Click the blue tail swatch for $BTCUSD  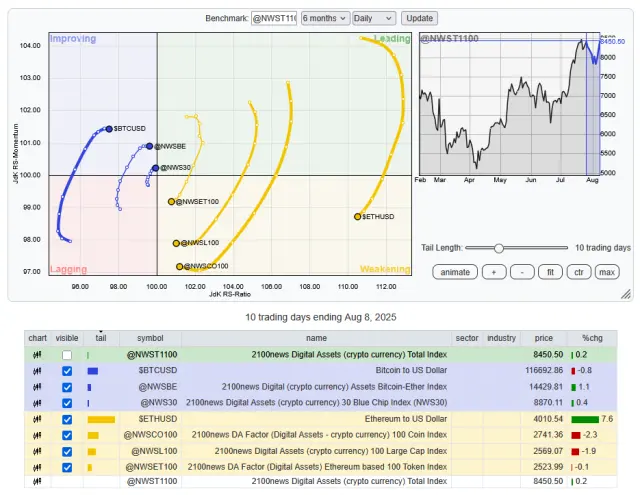pyautogui.click(x=93, y=371)
